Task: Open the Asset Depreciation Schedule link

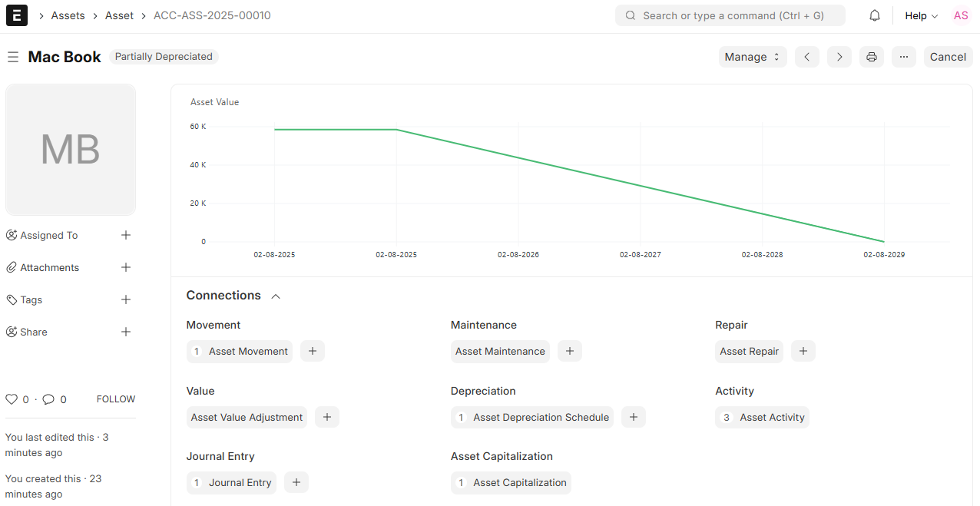Action: pyautogui.click(x=541, y=417)
